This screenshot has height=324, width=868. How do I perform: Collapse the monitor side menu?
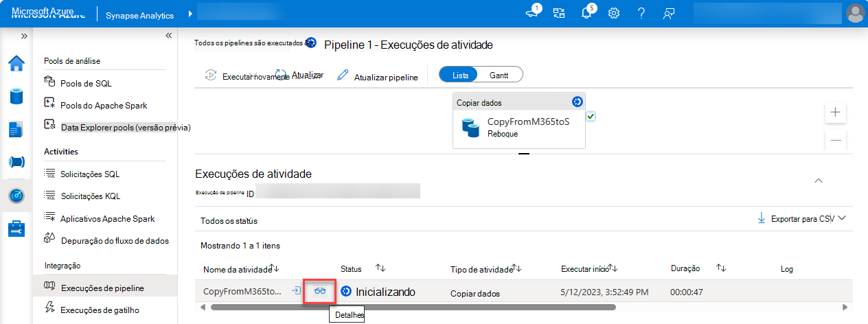coord(169,36)
